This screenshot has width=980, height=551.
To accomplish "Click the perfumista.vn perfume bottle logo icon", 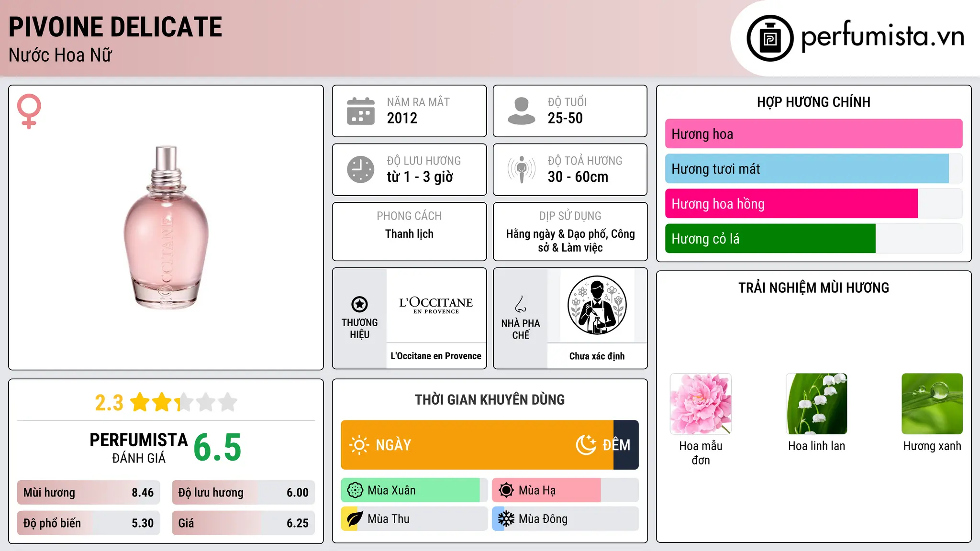I will tap(770, 38).
